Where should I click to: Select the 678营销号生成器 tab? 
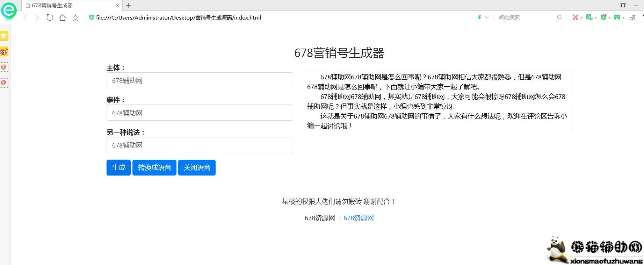coord(70,6)
